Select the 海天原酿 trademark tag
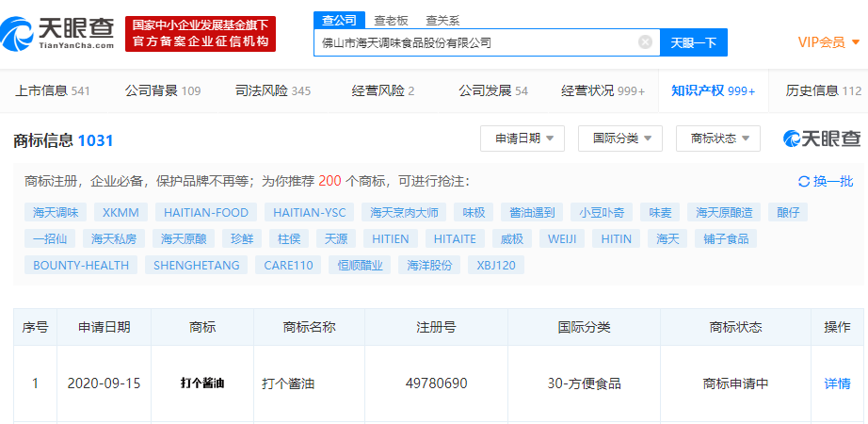Viewport: 868px width, 424px height. (x=184, y=239)
